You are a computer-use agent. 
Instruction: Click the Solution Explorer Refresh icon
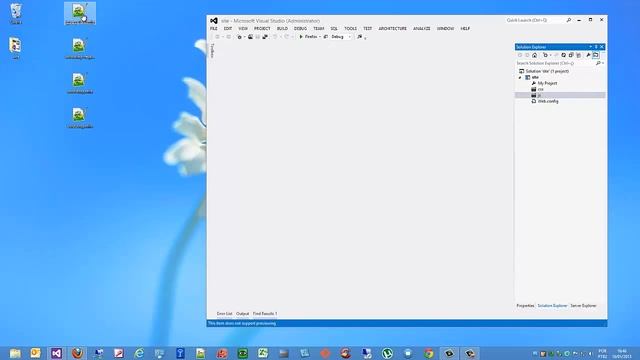pyautogui.click(x=564, y=55)
